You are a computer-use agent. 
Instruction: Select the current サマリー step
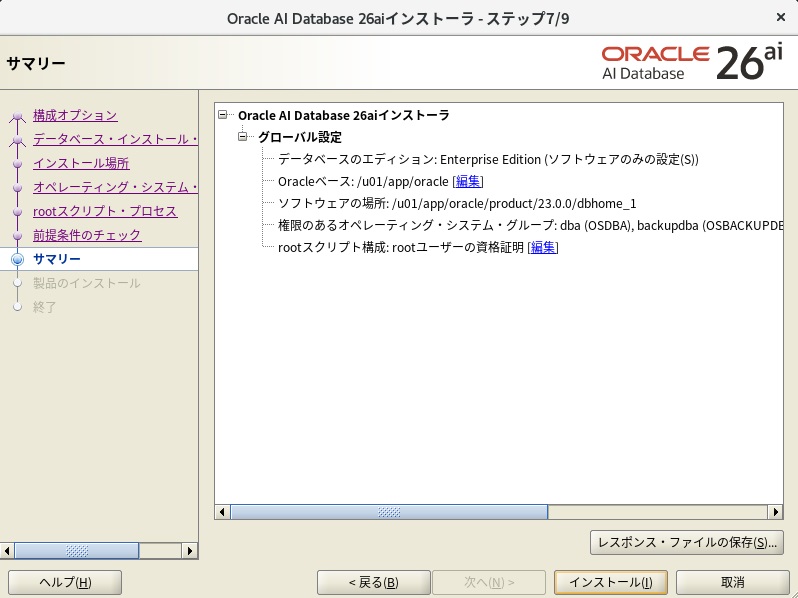coord(57,259)
